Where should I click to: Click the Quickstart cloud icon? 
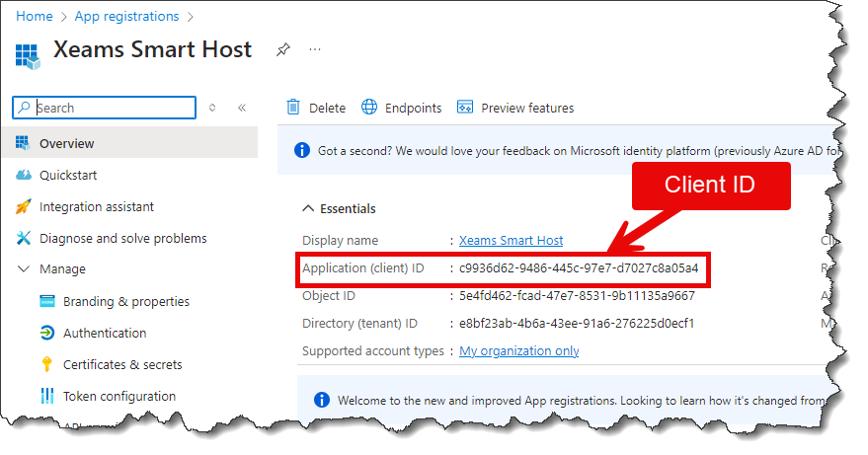24,175
